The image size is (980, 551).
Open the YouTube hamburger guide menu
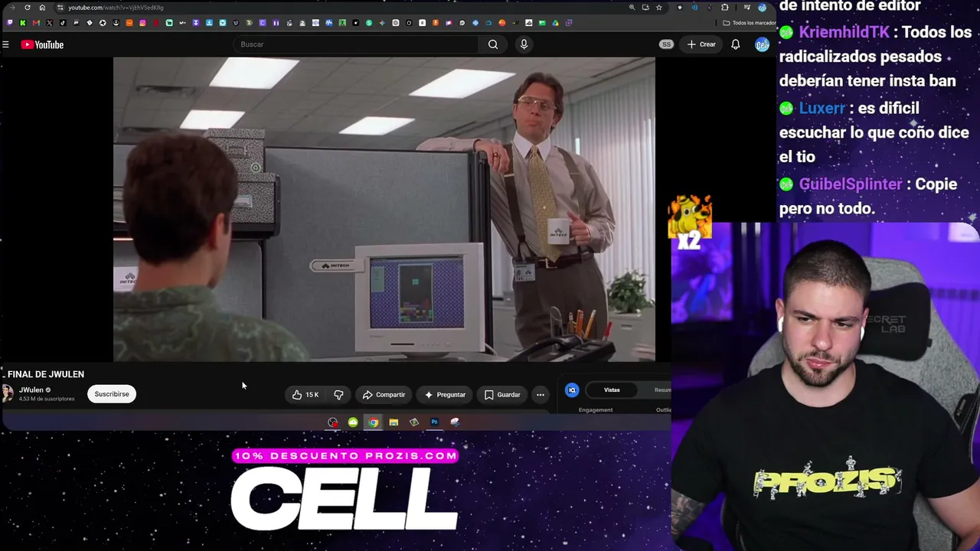click(5, 44)
